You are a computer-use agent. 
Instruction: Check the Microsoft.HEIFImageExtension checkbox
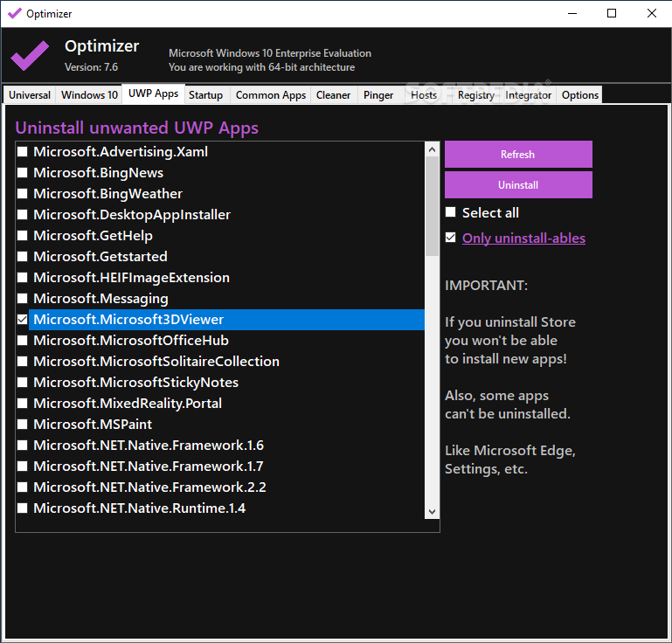(23, 278)
